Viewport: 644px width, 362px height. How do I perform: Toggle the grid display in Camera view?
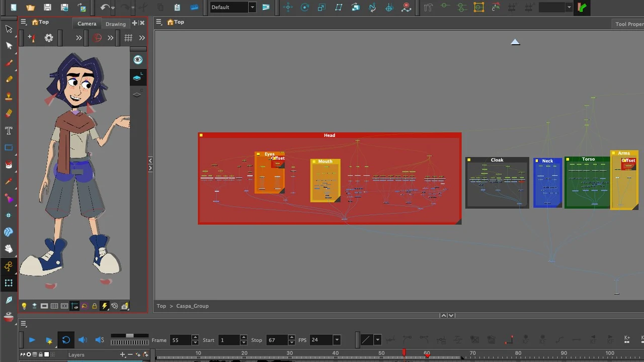click(128, 38)
